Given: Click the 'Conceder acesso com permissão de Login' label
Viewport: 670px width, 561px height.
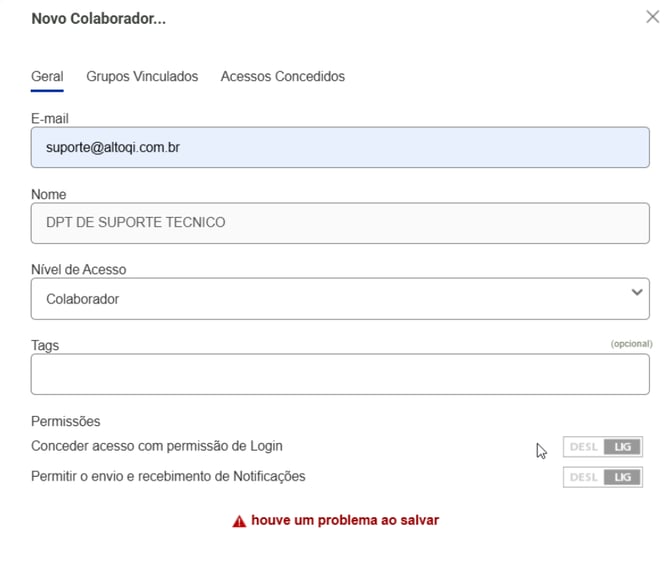Looking at the screenshot, I should click(163, 446).
